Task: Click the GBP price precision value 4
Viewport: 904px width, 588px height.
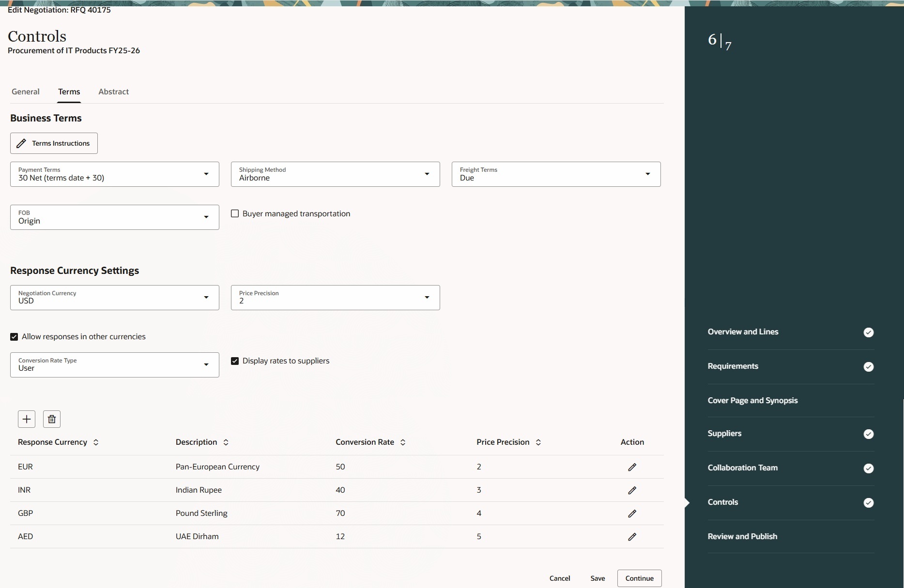Action: pyautogui.click(x=479, y=513)
